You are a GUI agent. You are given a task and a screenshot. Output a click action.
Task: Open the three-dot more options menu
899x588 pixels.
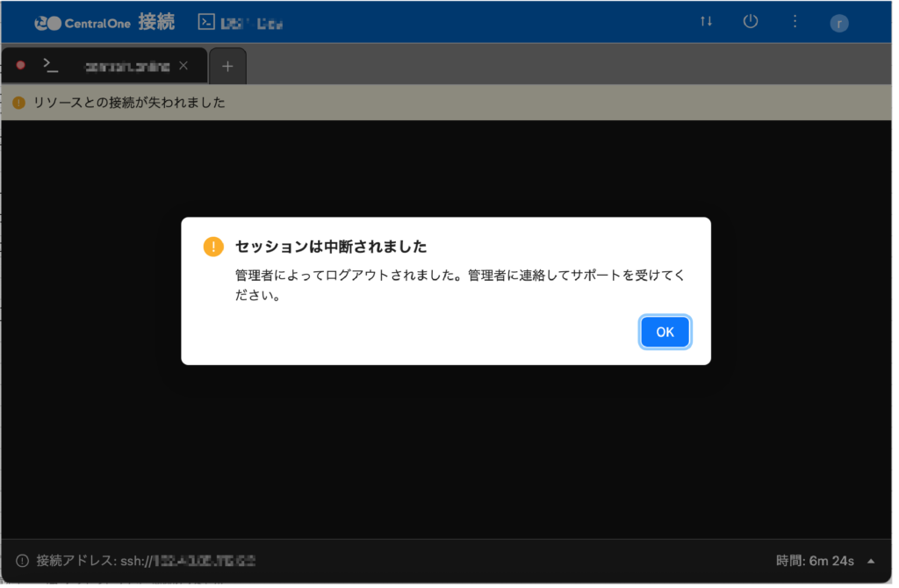point(795,22)
